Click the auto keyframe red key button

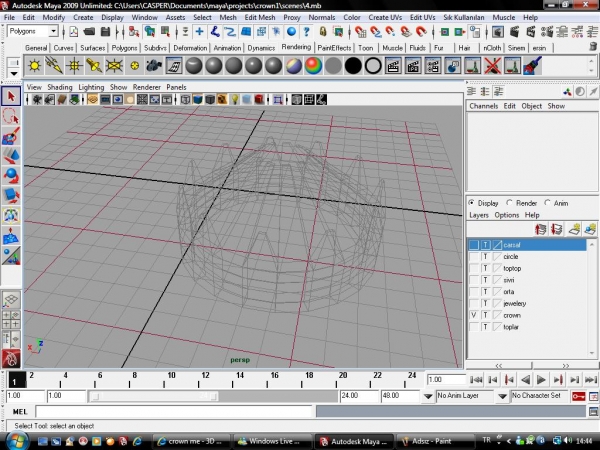(x=578, y=396)
